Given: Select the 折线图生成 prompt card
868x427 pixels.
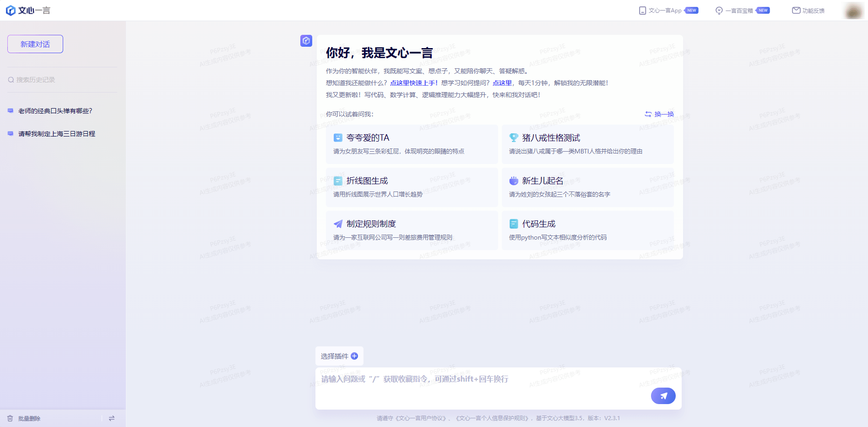Looking at the screenshot, I should [x=412, y=187].
